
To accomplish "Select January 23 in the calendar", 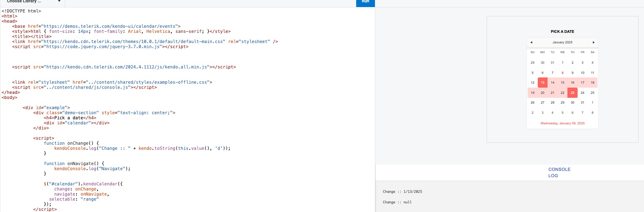I will coord(573,93).
